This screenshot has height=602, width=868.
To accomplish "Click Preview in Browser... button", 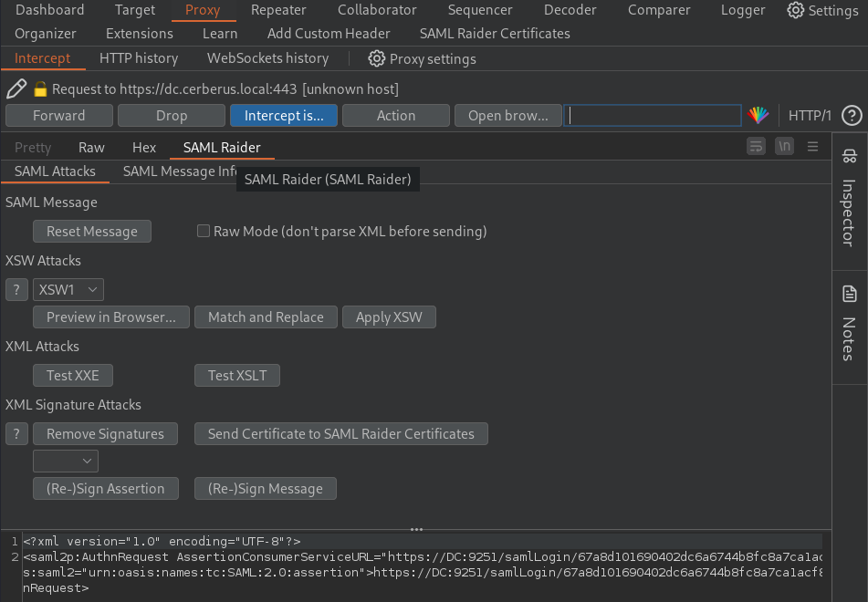I will point(111,317).
